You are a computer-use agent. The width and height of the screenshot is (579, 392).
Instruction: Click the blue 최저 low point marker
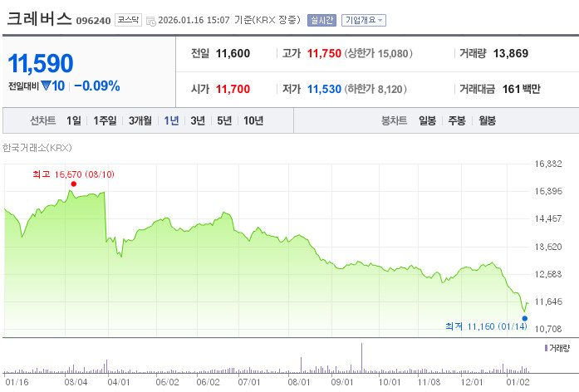525,318
